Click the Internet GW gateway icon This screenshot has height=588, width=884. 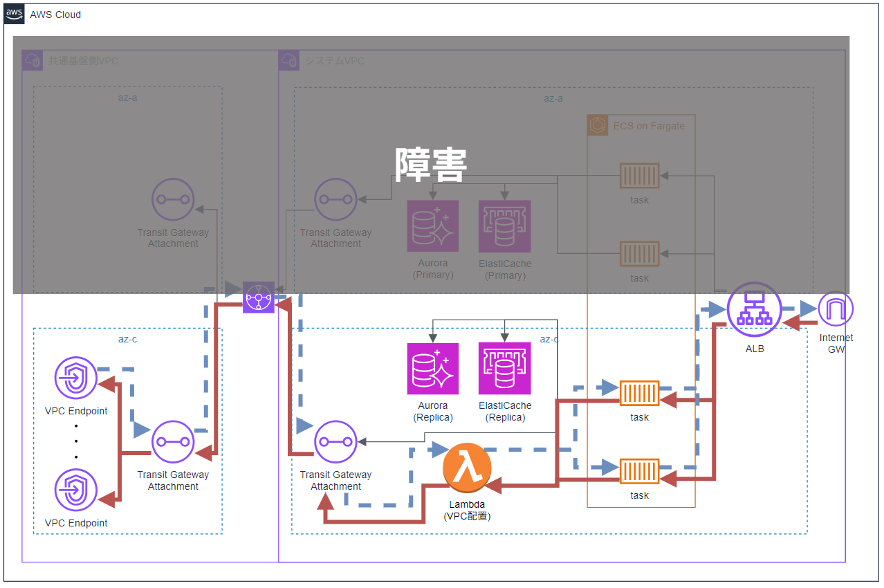836,309
